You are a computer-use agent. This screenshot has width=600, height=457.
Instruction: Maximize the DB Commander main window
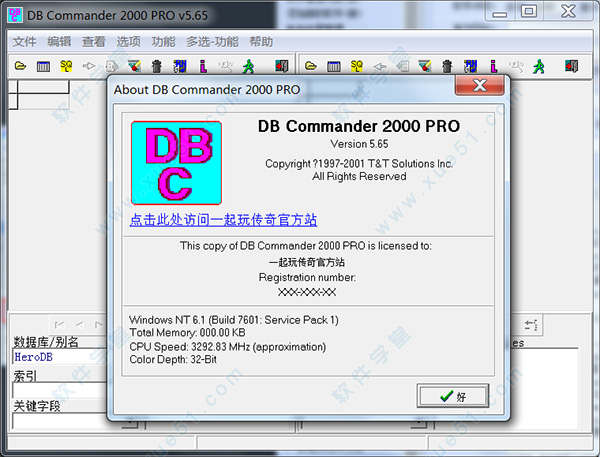tap(529, 11)
